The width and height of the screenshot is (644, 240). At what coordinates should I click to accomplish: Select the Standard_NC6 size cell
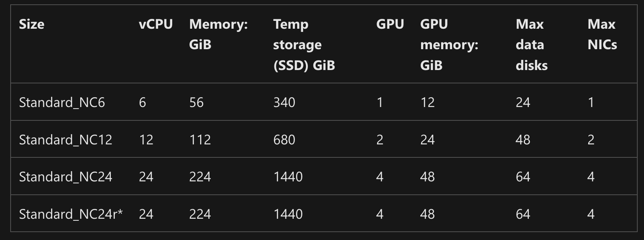point(62,102)
